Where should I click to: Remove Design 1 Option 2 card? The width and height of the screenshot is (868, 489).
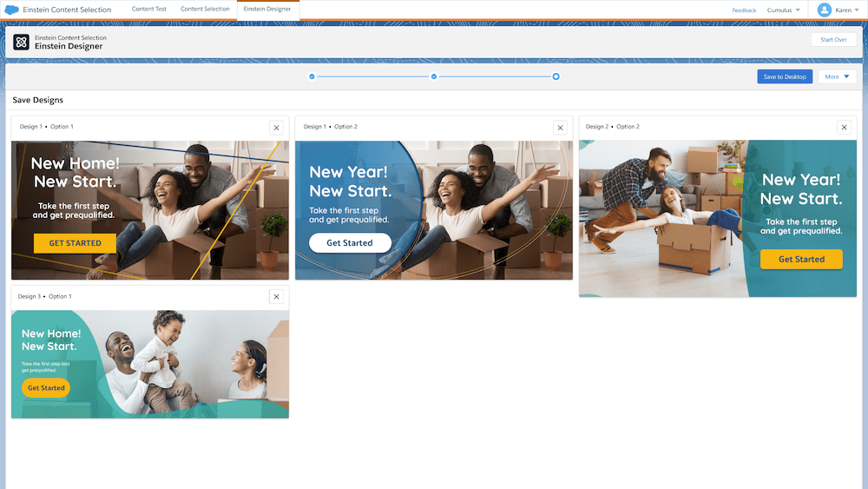coord(560,128)
